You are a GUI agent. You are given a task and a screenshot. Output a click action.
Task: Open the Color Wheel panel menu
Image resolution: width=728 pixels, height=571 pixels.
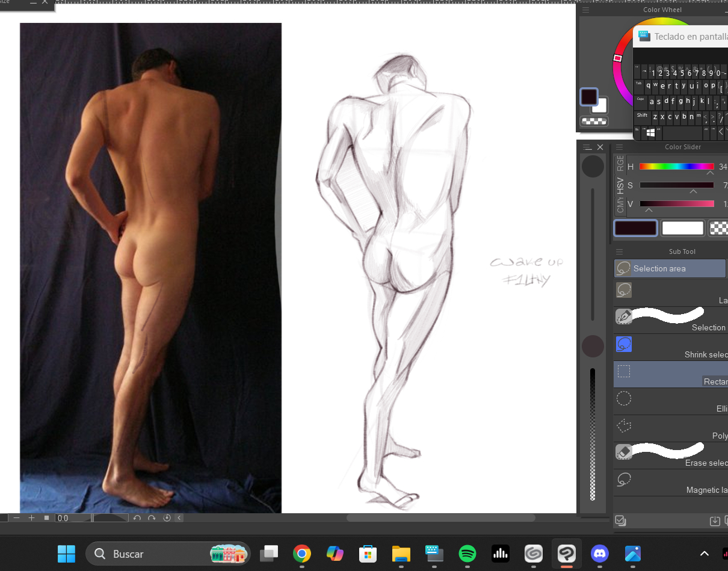[585, 10]
